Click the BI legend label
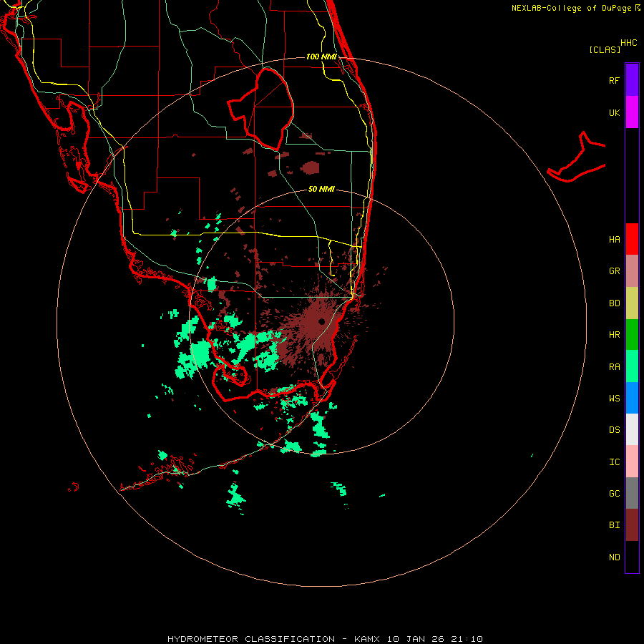The height and width of the screenshot is (644, 644). [x=614, y=525]
